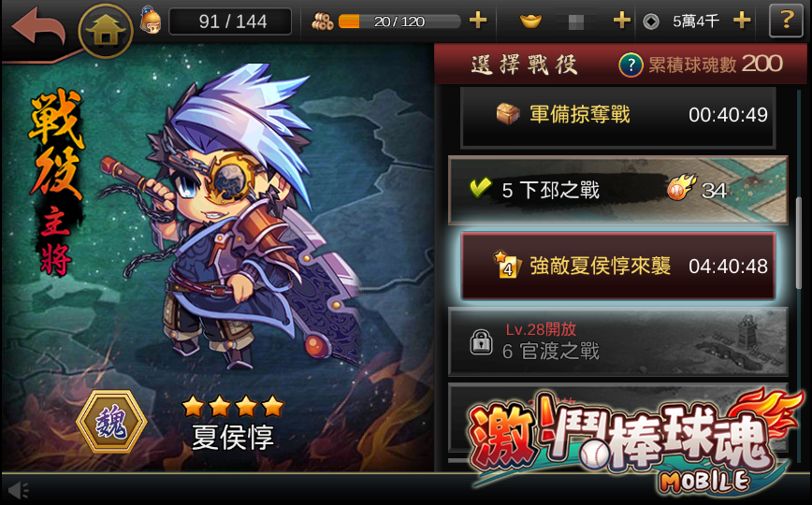Open the 累積球魂數 info icon
This screenshot has height=505, width=812.
click(x=631, y=65)
